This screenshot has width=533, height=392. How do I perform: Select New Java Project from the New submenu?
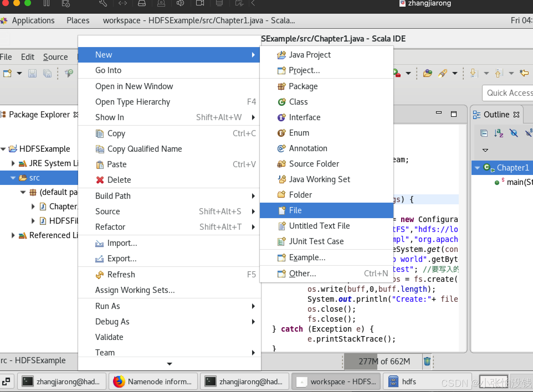pos(309,55)
